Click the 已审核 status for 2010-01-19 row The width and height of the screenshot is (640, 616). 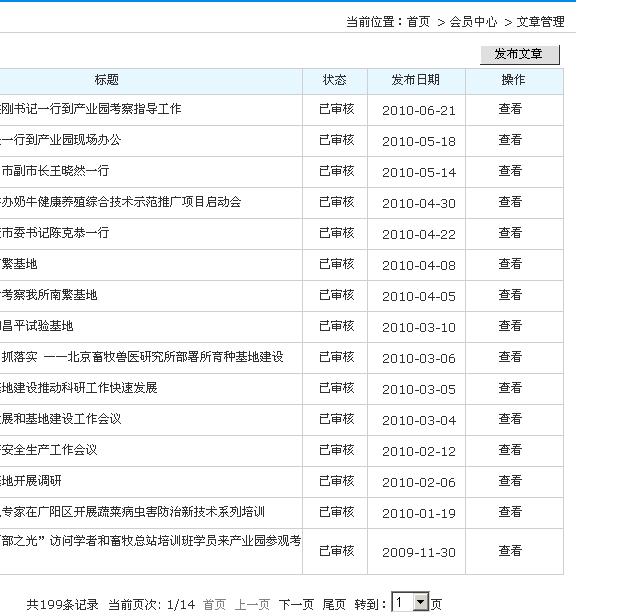pyautogui.click(x=336, y=513)
